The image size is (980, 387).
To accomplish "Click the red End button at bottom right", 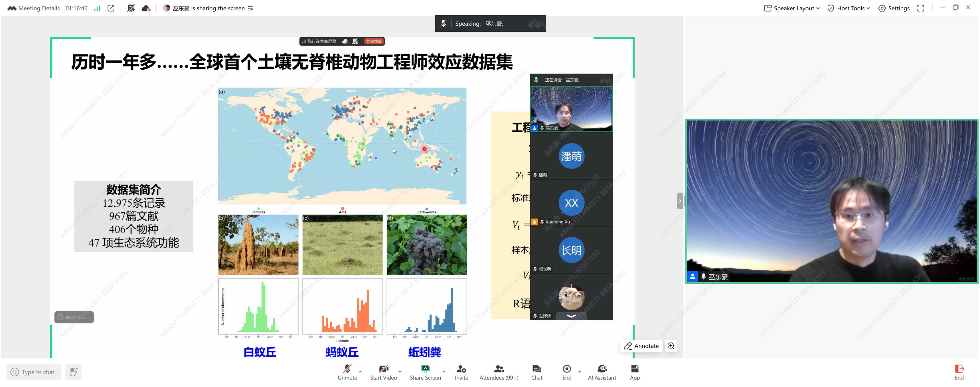I will (x=959, y=372).
